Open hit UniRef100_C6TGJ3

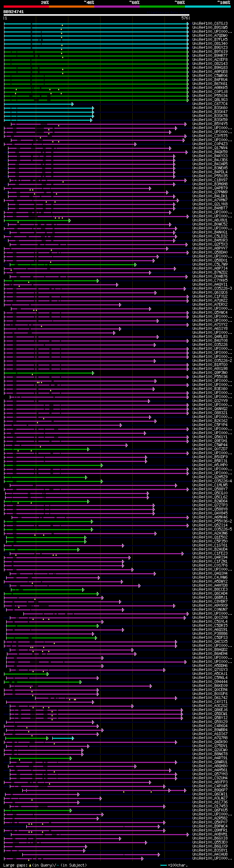click(x=210, y=24)
